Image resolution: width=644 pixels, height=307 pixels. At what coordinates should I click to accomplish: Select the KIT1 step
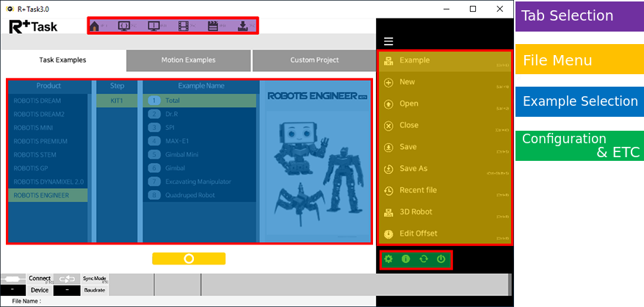[117, 101]
